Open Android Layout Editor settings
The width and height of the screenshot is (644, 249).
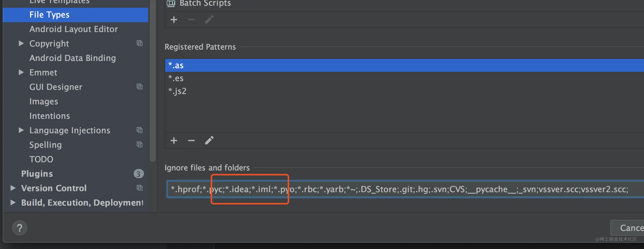tap(74, 29)
